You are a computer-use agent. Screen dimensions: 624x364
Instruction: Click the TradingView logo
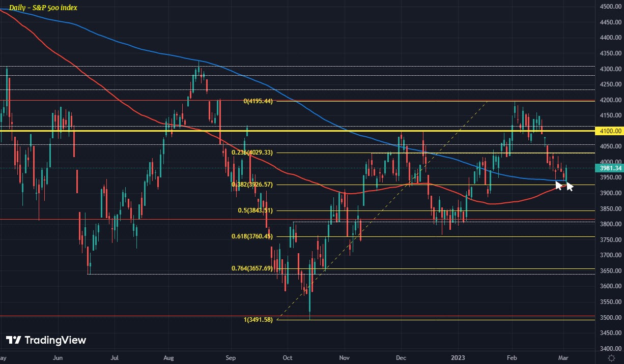point(46,340)
